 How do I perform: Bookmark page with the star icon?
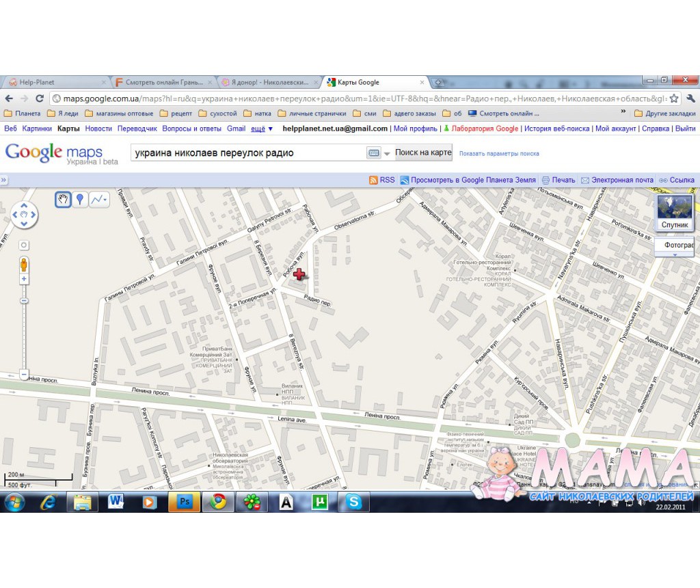[x=674, y=98]
